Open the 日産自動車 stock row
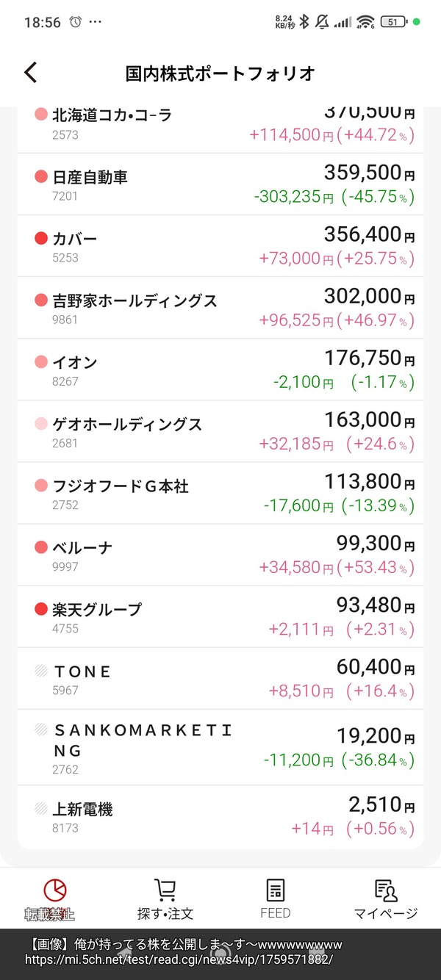The height and width of the screenshot is (980, 441). click(x=220, y=184)
